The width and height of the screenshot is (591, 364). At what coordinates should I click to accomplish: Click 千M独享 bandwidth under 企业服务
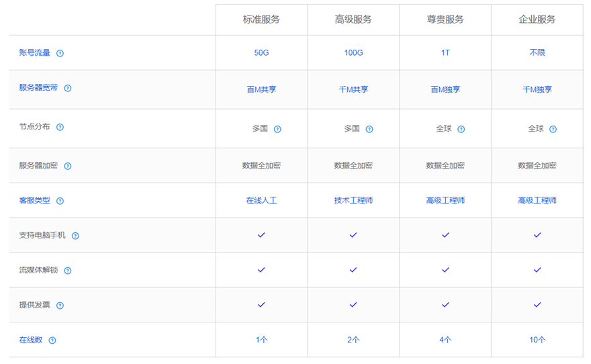click(x=537, y=89)
